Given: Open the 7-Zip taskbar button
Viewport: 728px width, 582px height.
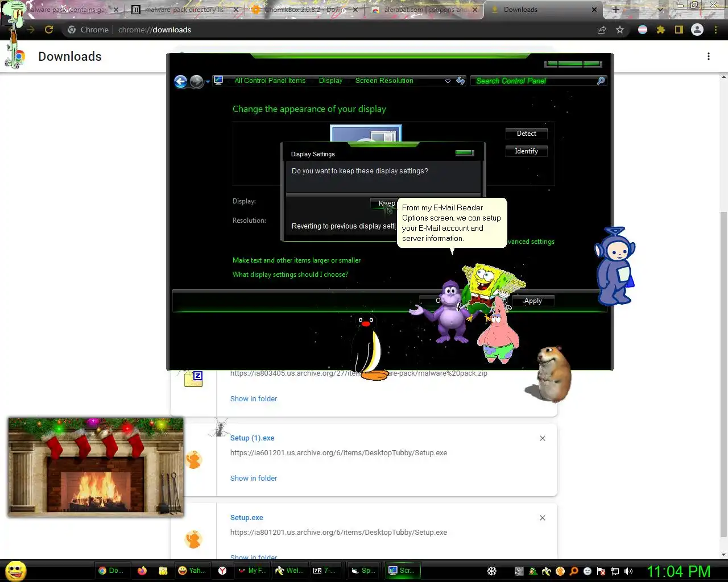Looking at the screenshot, I should tap(325, 571).
